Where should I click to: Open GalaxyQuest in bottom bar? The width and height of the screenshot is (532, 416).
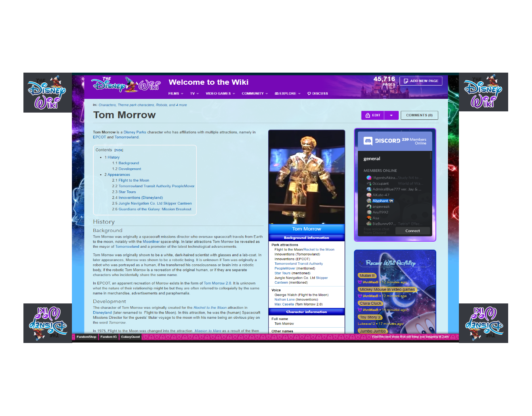tap(130, 337)
